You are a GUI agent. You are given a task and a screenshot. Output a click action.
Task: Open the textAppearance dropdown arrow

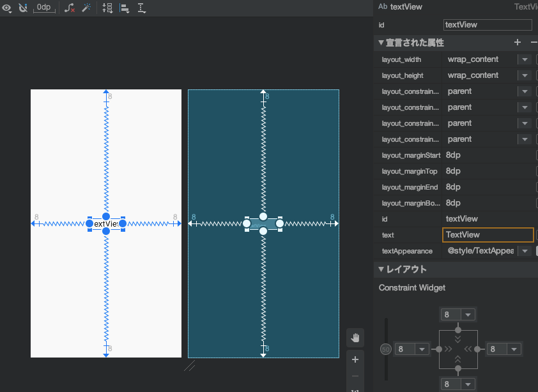coord(525,251)
